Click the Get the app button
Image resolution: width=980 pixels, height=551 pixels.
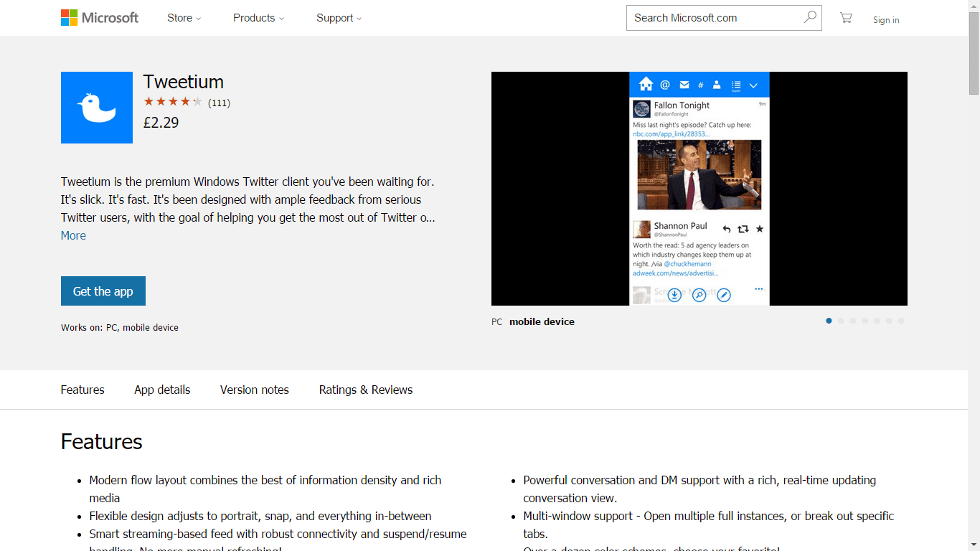tap(103, 291)
